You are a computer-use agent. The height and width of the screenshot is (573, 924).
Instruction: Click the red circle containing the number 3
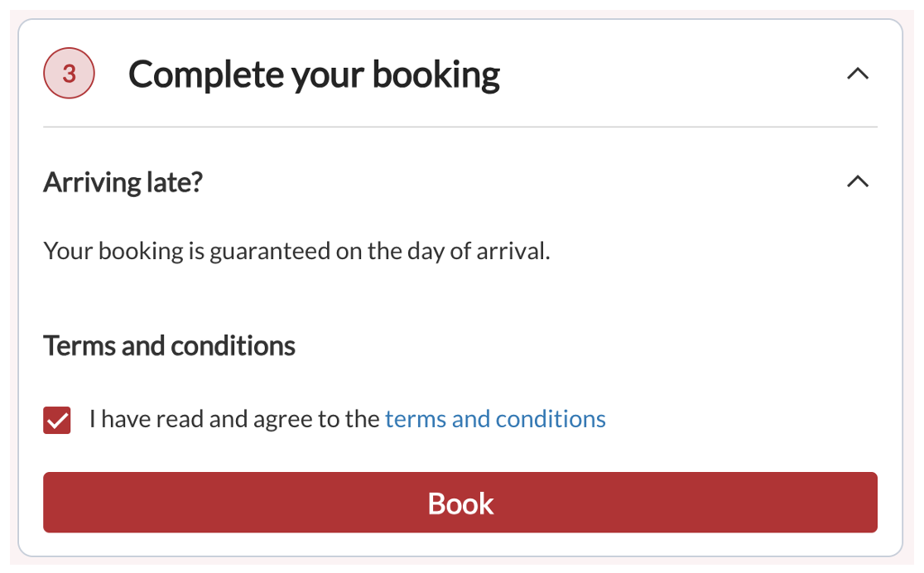[x=69, y=74]
